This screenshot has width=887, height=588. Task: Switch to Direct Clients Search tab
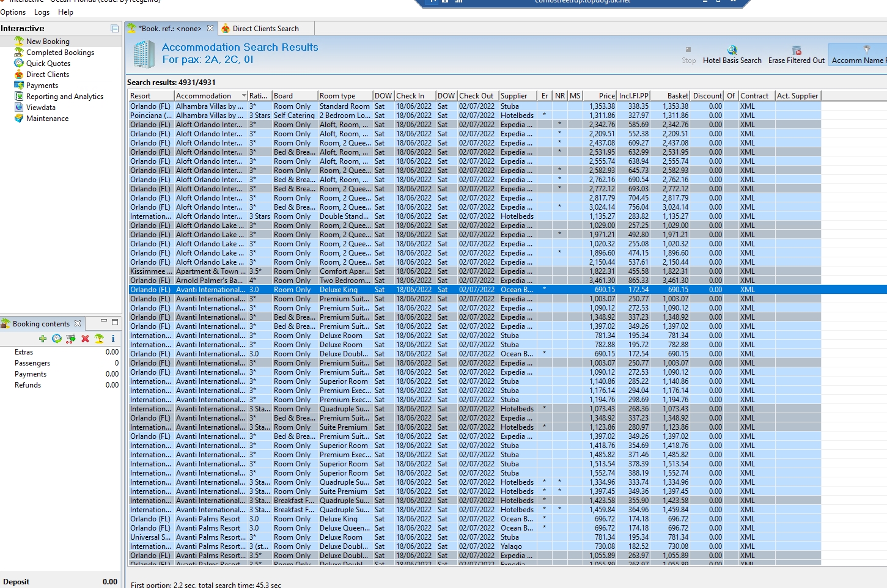[266, 29]
